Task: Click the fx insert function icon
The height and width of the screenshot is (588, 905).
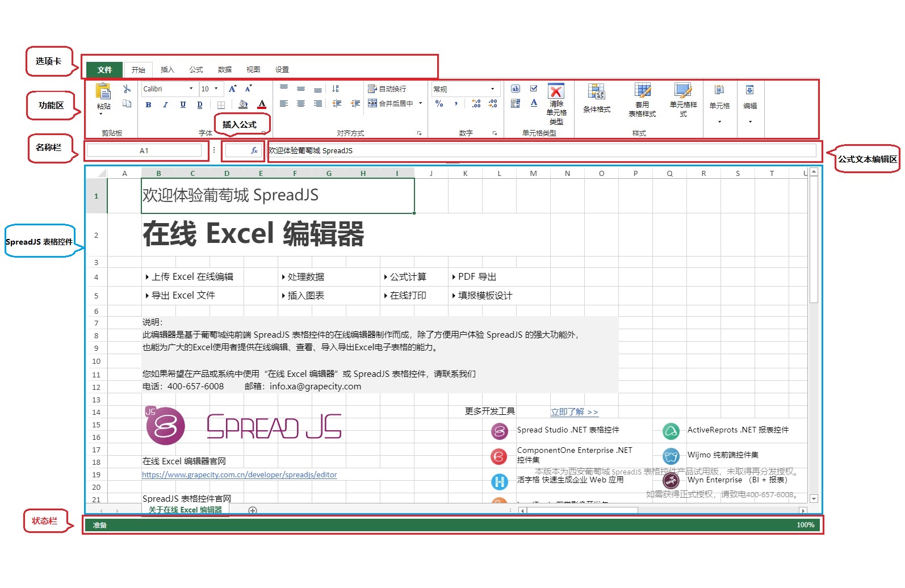Action: [254, 150]
